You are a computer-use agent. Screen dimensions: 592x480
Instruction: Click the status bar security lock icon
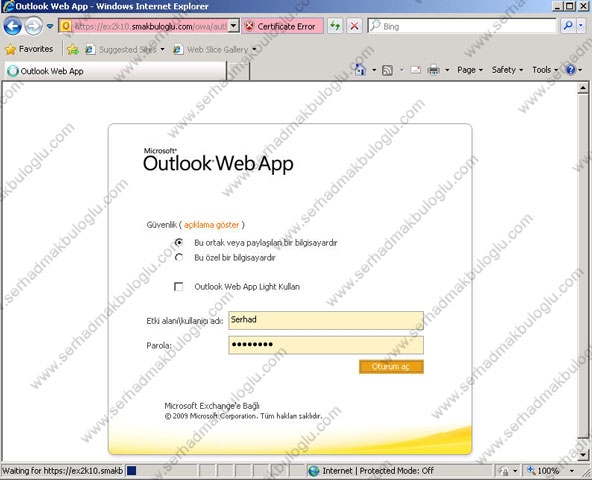[504, 471]
